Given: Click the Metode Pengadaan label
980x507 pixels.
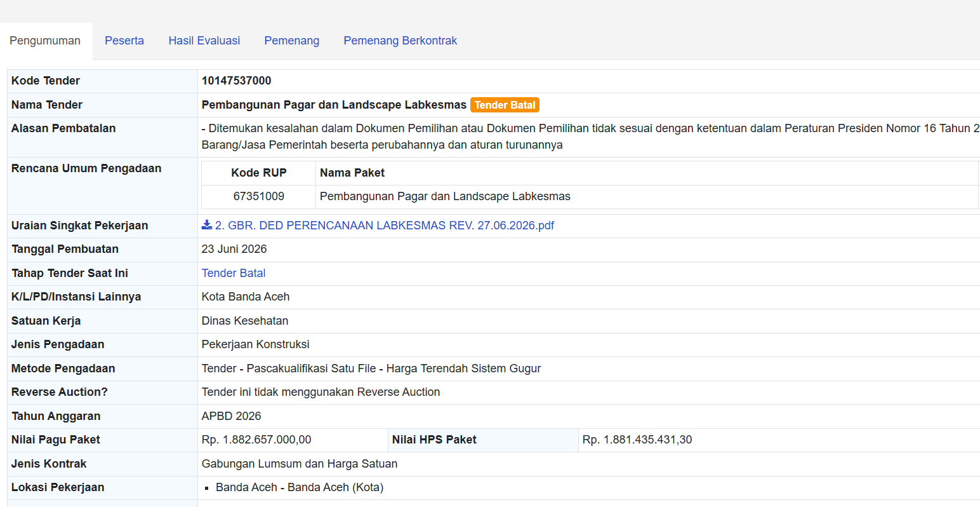Looking at the screenshot, I should click(63, 368).
